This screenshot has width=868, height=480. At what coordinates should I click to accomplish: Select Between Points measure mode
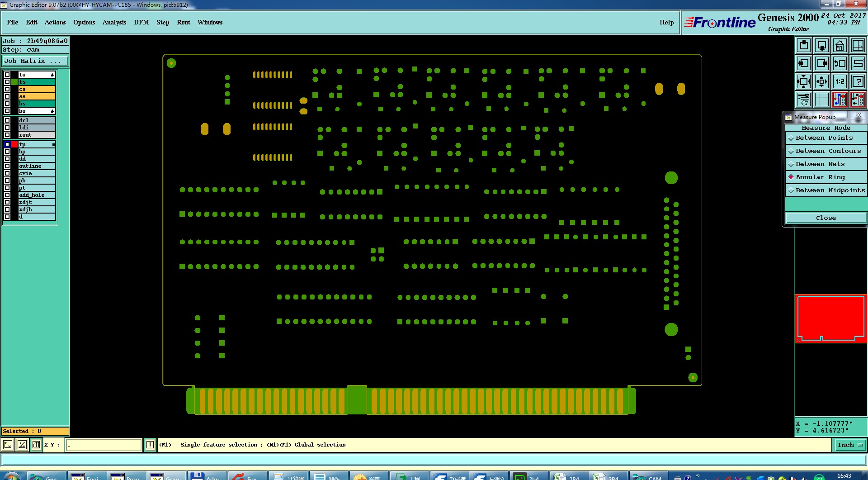tap(826, 138)
